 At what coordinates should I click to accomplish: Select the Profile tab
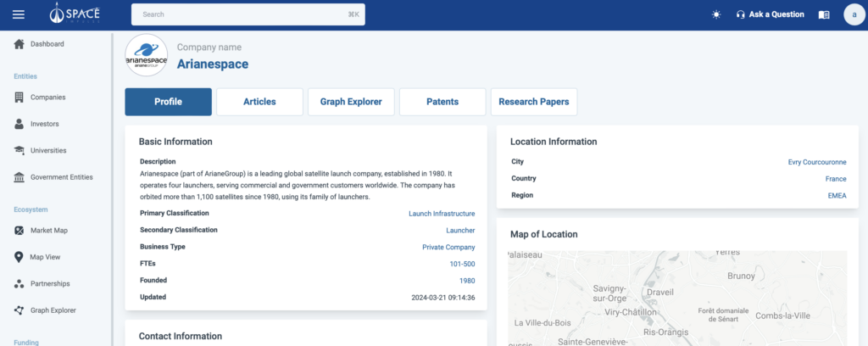click(x=169, y=102)
